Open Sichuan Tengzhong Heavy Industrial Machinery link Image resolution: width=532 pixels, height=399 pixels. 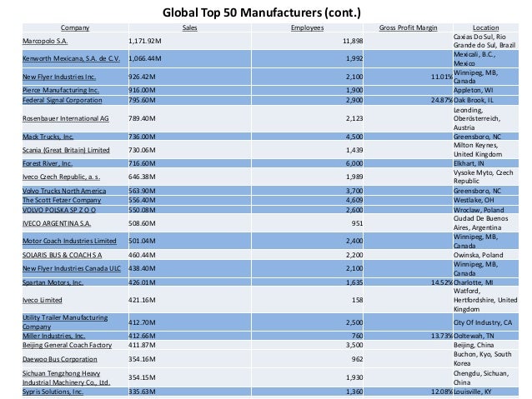(x=66, y=378)
